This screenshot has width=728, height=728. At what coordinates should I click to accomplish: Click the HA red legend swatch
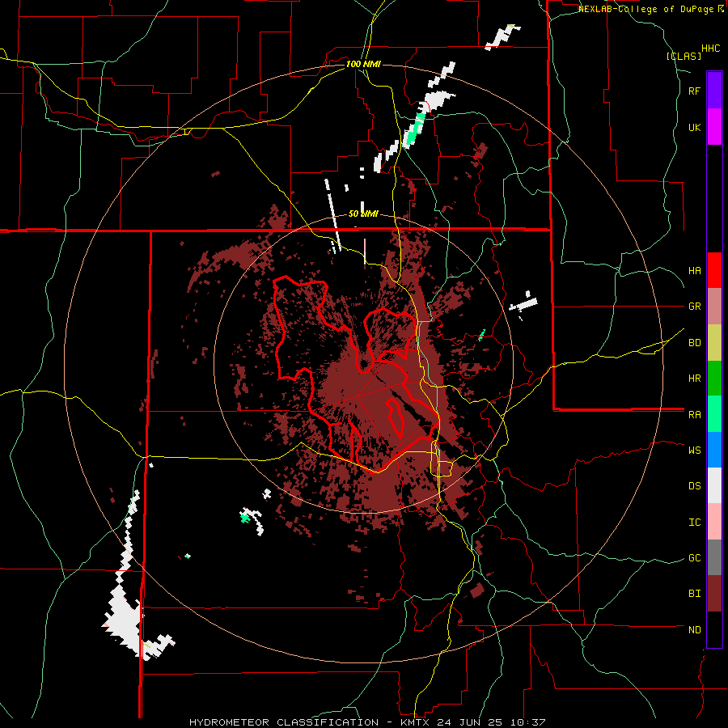[x=714, y=270]
